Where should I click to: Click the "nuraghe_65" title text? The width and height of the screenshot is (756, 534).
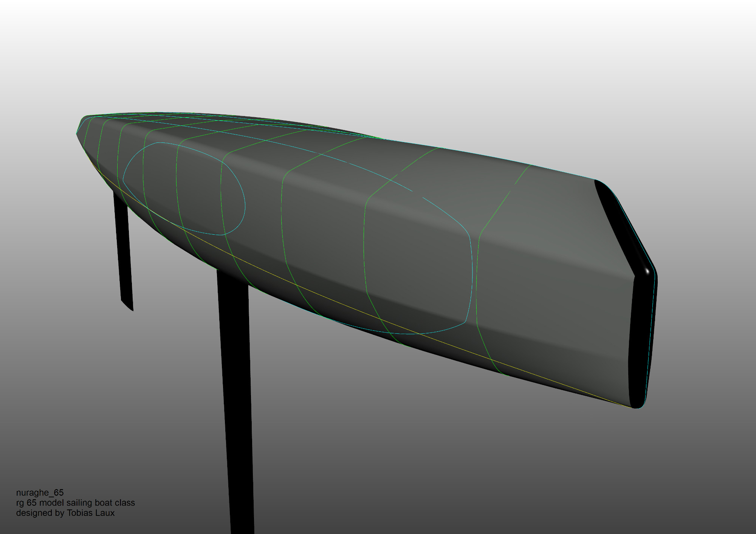40,492
